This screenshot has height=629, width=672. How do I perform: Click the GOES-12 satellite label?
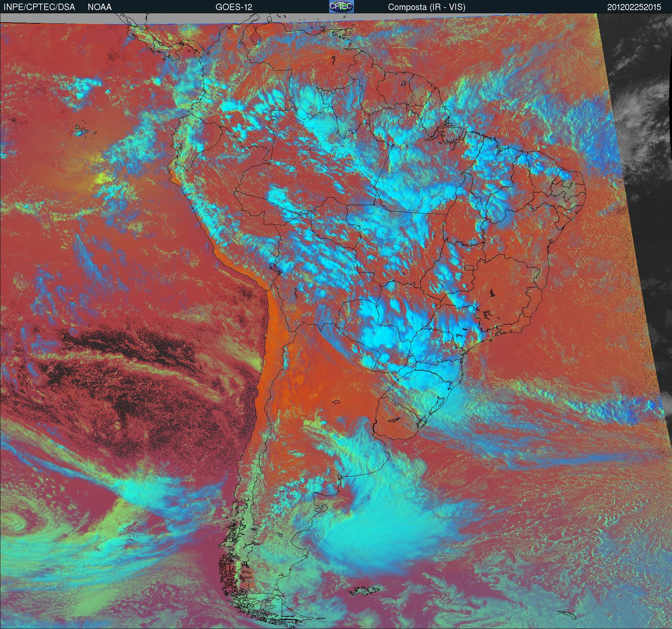click(x=234, y=7)
